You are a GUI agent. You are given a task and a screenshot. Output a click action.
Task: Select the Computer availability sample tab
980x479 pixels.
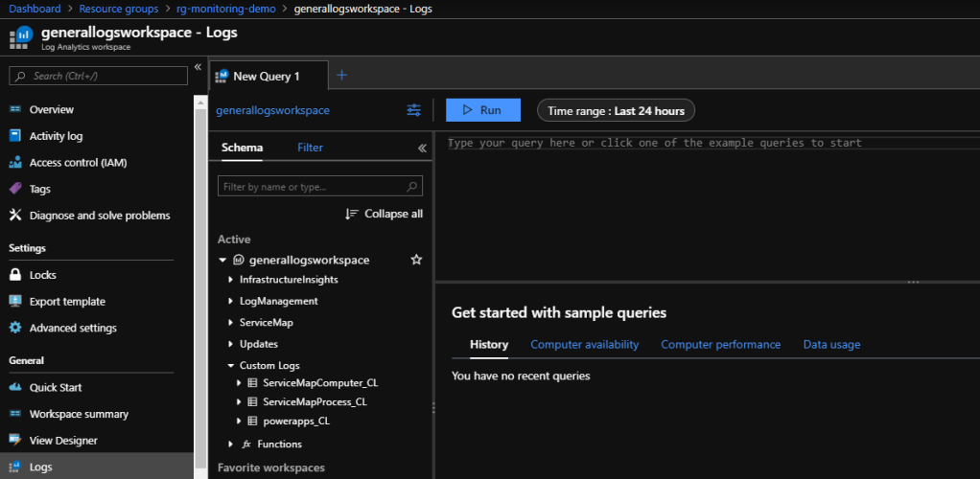coord(584,344)
